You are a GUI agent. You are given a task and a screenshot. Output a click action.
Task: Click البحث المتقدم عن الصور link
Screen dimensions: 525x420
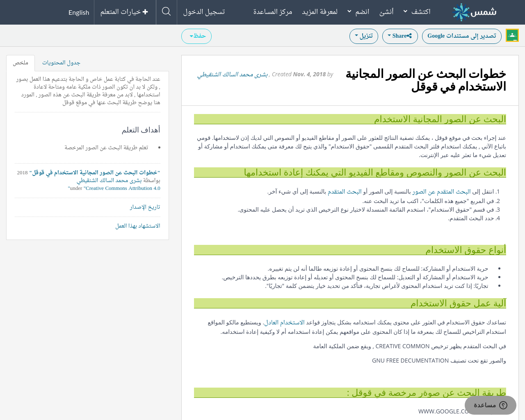pos(441,192)
